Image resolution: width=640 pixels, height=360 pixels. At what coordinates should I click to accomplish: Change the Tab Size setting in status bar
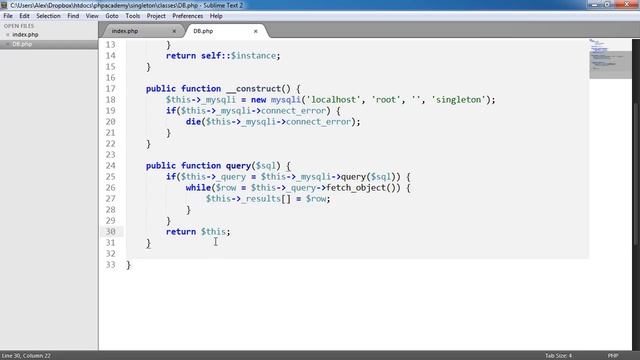(558, 356)
